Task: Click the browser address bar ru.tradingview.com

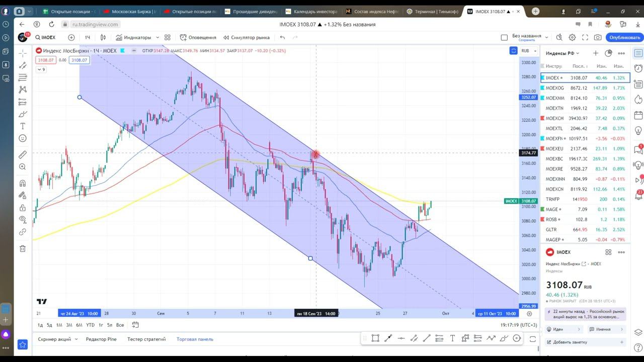Action: coord(95,24)
